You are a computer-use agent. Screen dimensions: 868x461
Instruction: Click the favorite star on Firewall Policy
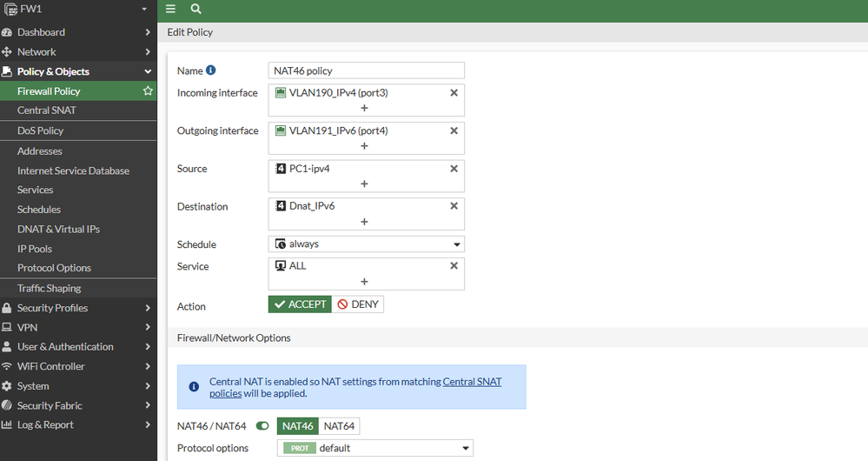pos(148,91)
